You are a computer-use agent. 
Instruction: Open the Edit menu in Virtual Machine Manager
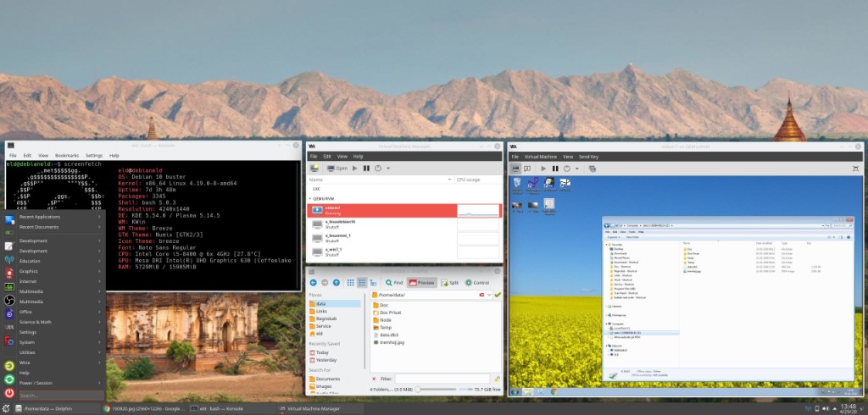pos(327,157)
